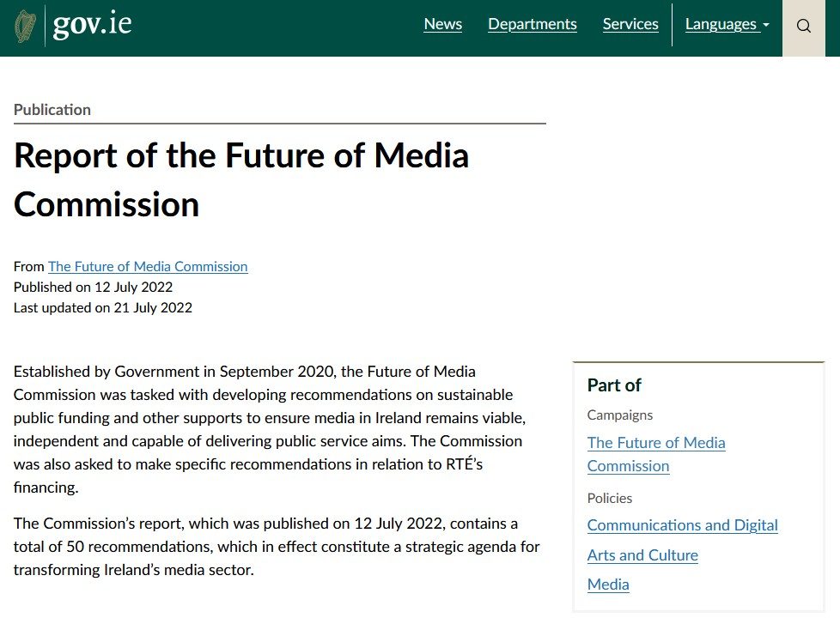Click the published date text
Screen dimensions: 840x630
(x=93, y=287)
